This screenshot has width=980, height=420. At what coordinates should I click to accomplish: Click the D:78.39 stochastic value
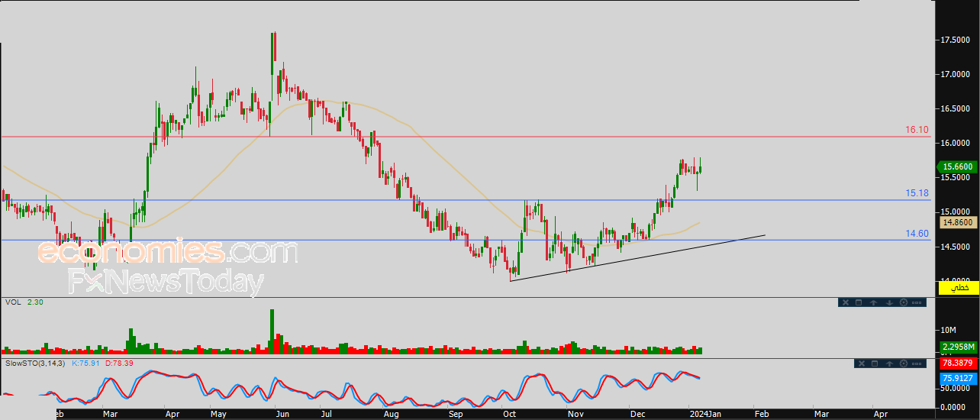click(119, 363)
